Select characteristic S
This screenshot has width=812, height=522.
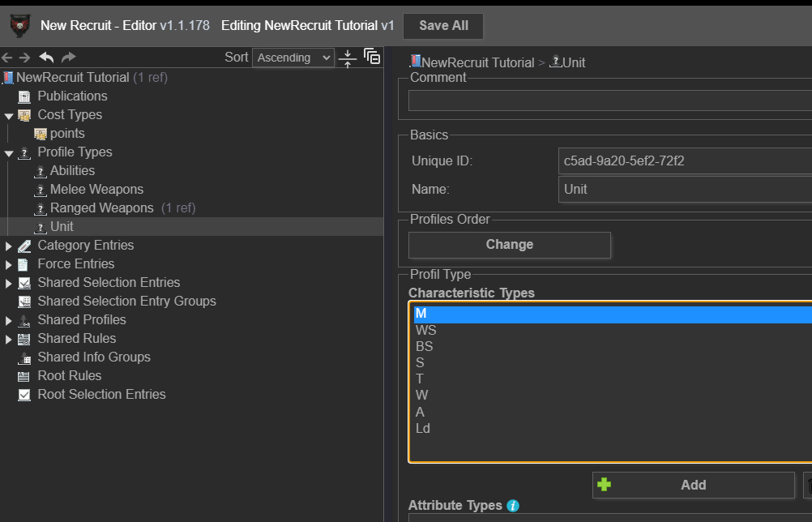coord(613,362)
